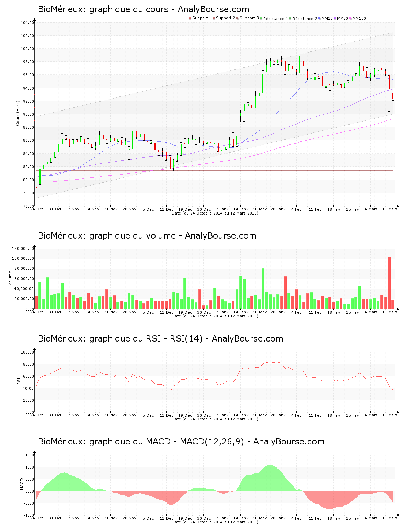Select the "Support 3" legend label

point(249,18)
